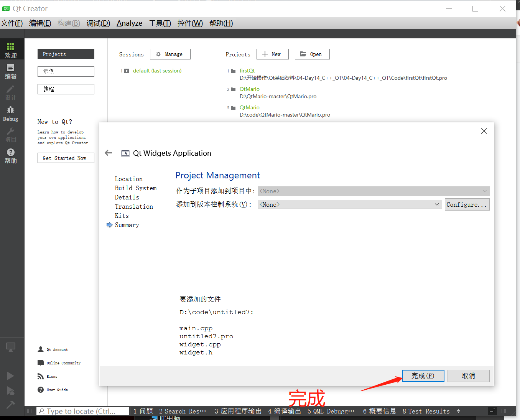Open 3 应用程序输出 pane

click(x=238, y=411)
